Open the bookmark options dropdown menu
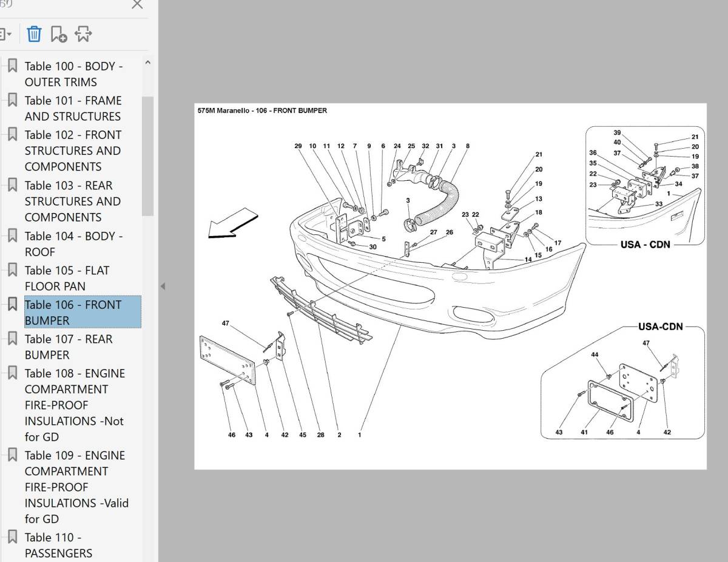 (x=5, y=34)
